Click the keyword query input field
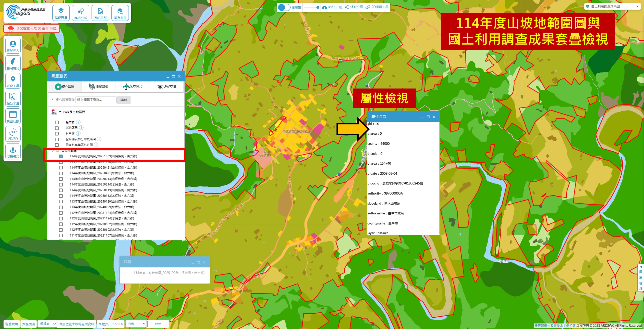The image size is (644, 329). coord(96,100)
